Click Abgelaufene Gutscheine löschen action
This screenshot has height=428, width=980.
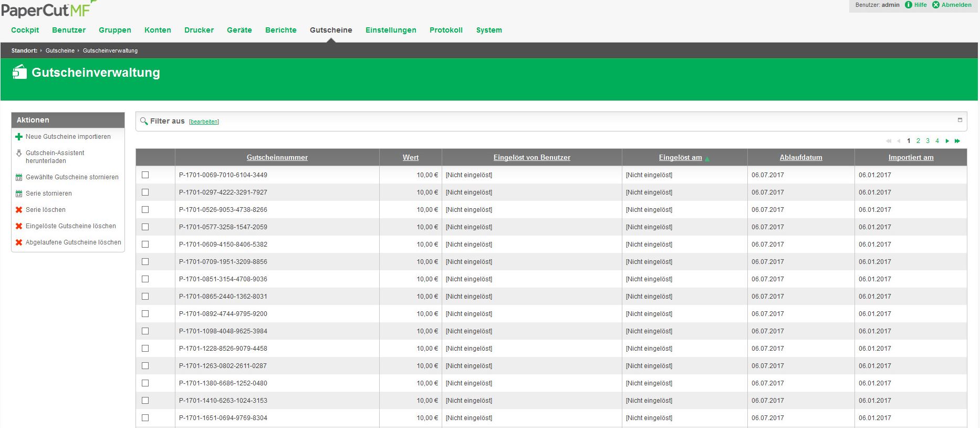tap(73, 242)
